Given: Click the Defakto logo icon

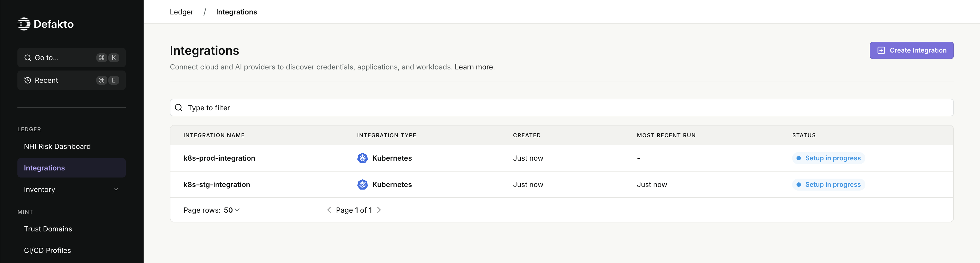Looking at the screenshot, I should tap(24, 24).
